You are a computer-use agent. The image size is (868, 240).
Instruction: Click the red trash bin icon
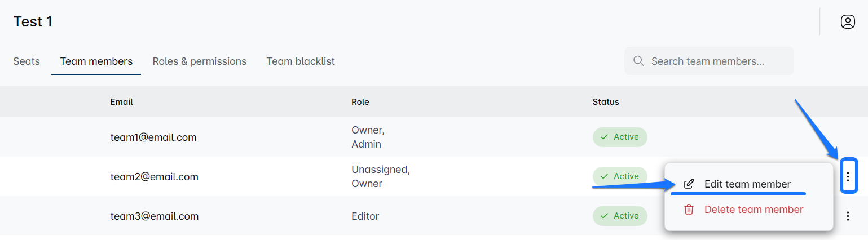coord(689,210)
